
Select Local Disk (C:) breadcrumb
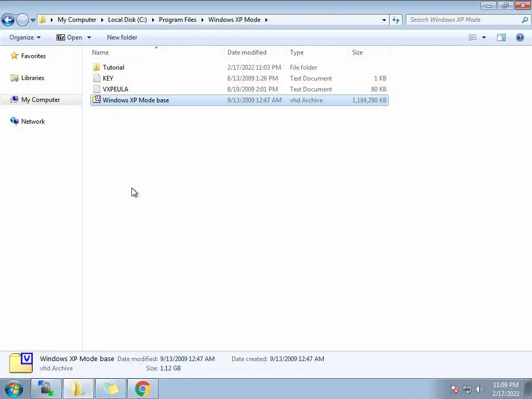(127, 20)
